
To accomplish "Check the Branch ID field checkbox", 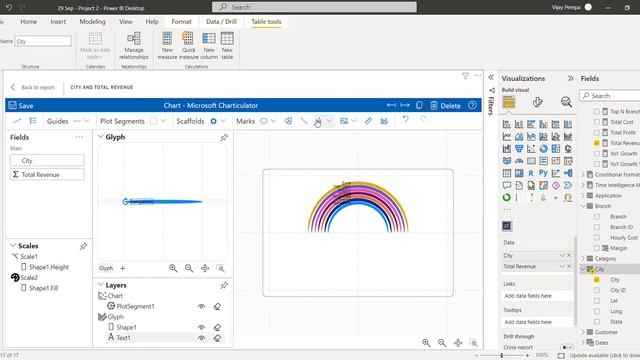I will click(597, 227).
